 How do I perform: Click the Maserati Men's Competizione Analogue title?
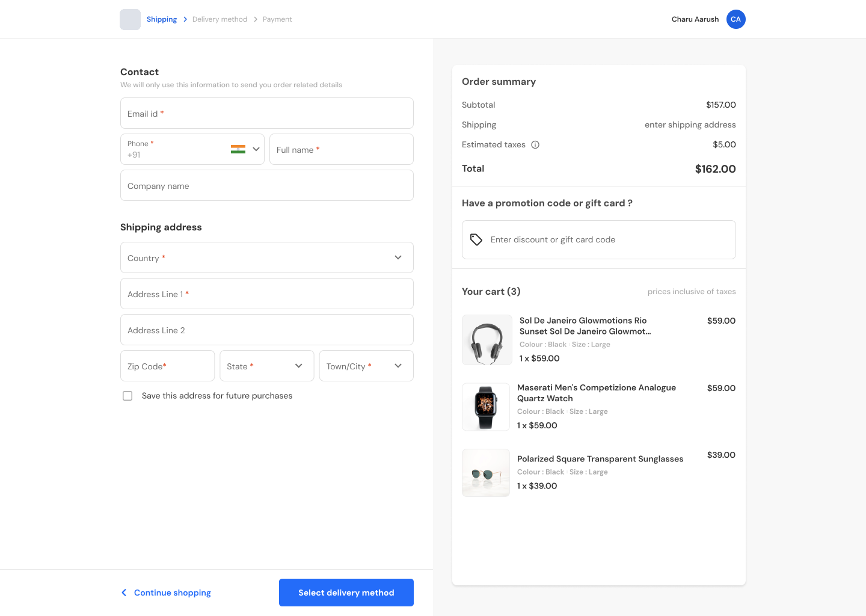[x=597, y=393]
